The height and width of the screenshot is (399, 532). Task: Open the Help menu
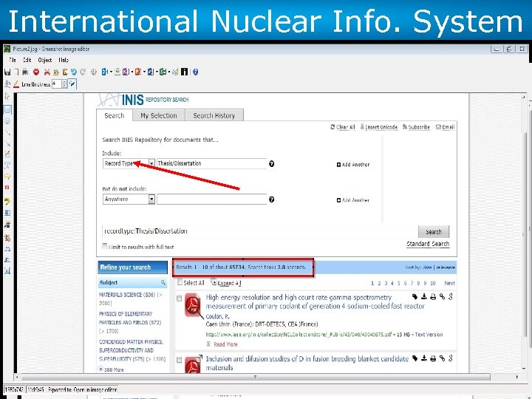pos(64,60)
